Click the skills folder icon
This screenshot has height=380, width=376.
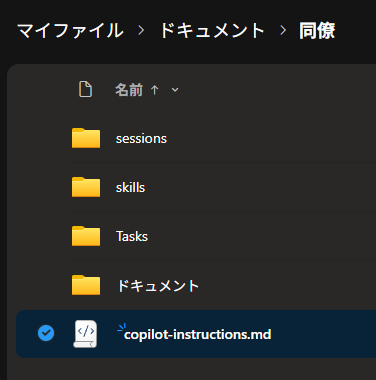click(86, 187)
